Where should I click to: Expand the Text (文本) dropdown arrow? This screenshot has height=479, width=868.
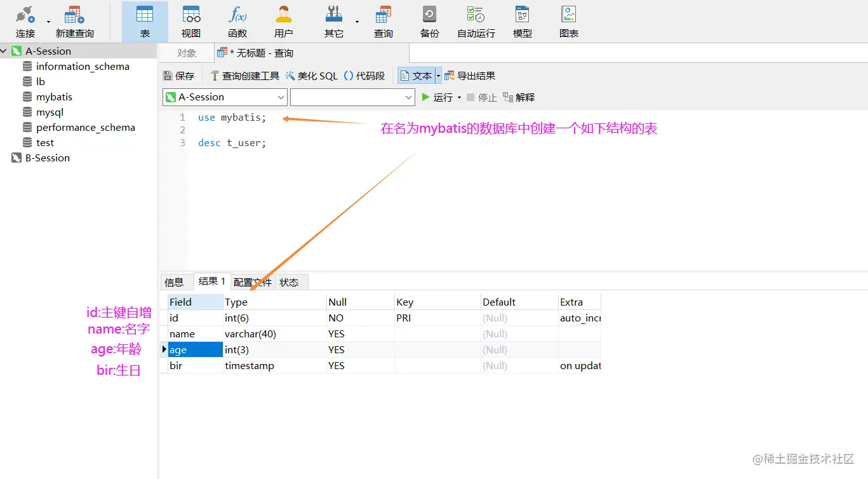[438, 76]
